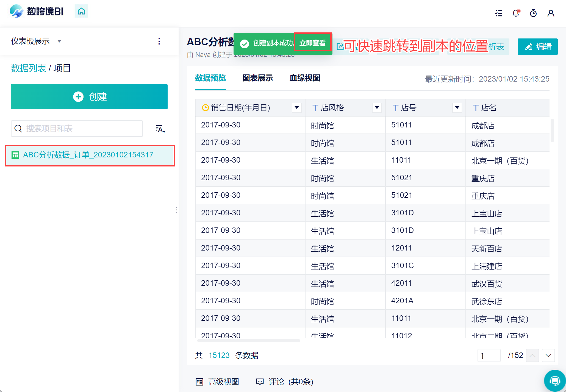Switch to the 血缘视图 tab

pyautogui.click(x=305, y=78)
